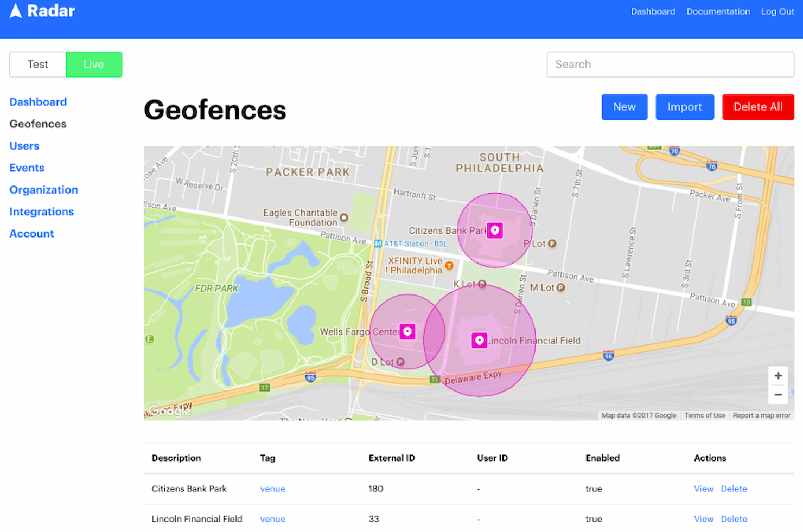The image size is (803, 532).
Task: Click the AT&T Station - BSL metro icon
Action: (x=377, y=243)
